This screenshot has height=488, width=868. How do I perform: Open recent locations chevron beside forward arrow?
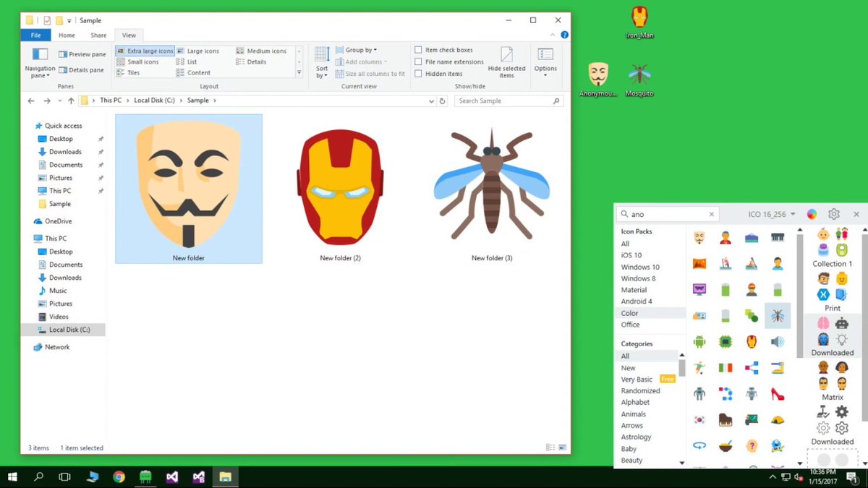click(59, 101)
